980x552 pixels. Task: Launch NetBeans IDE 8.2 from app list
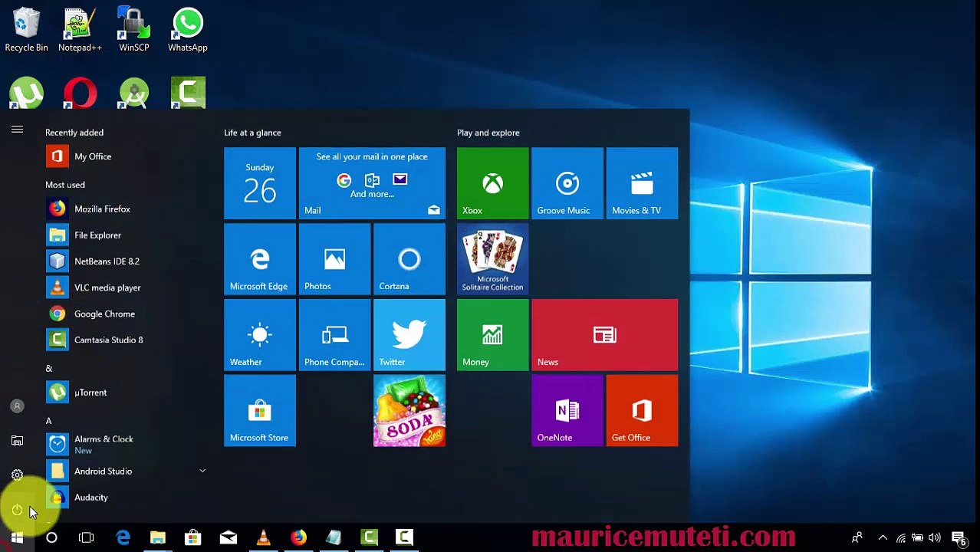tap(123, 261)
